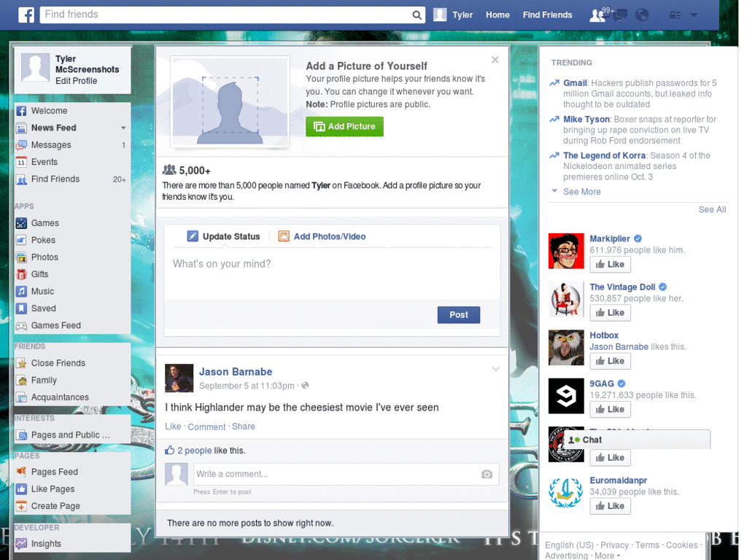Open the 9GAG page thumbnail
This screenshot has height=560, width=747.
(566, 396)
